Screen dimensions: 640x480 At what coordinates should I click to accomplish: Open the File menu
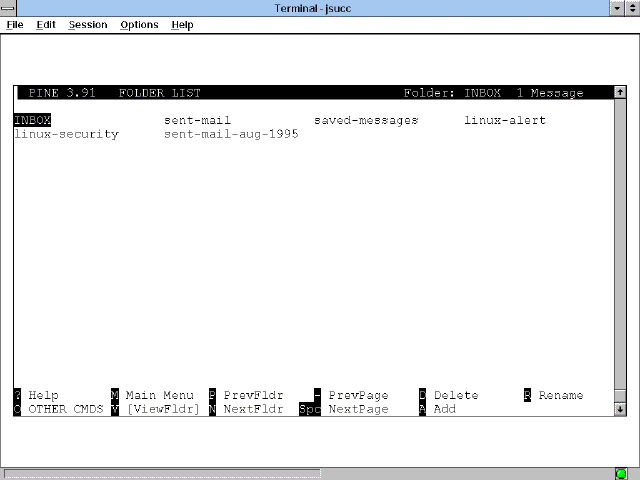tap(15, 25)
